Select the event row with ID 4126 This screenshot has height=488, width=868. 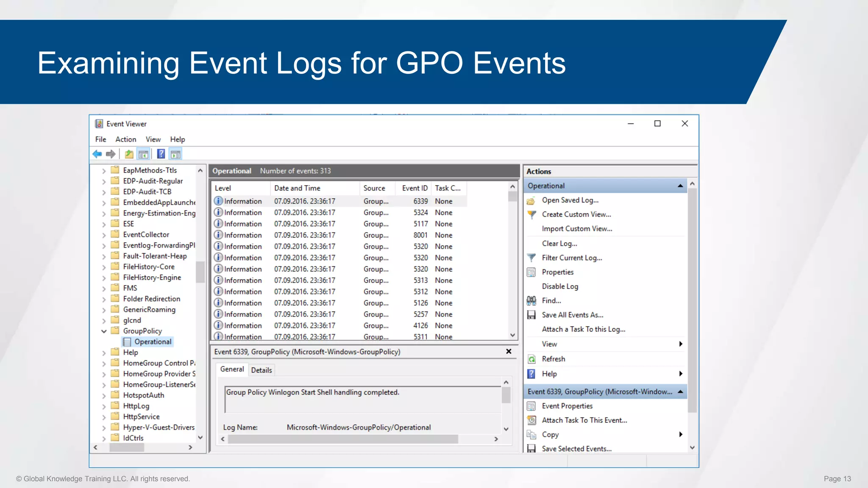(x=339, y=326)
